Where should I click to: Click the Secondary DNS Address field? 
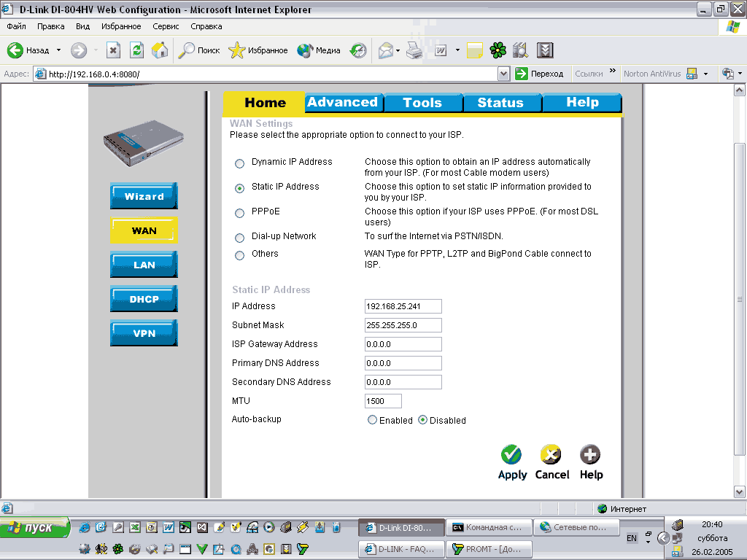click(403, 382)
